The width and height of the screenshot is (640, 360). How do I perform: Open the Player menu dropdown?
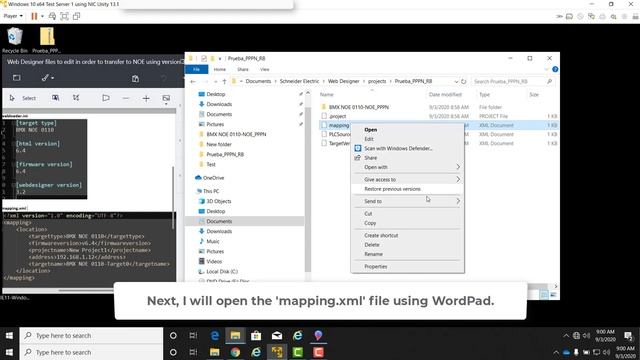[13, 16]
